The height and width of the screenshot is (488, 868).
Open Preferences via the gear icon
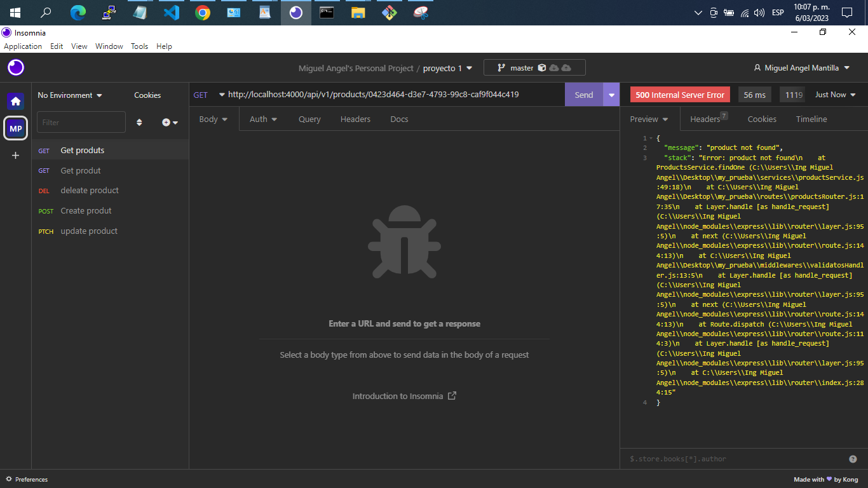10,480
